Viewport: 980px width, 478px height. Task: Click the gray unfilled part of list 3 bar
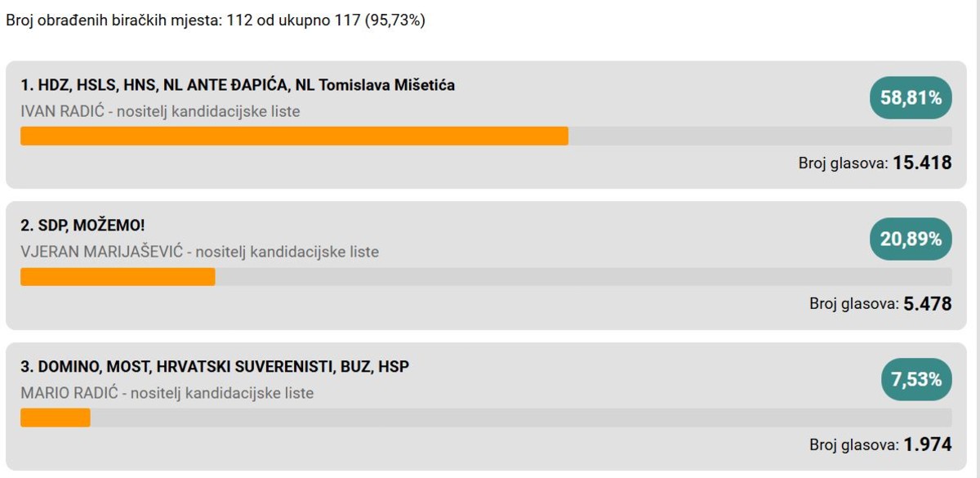521,418
